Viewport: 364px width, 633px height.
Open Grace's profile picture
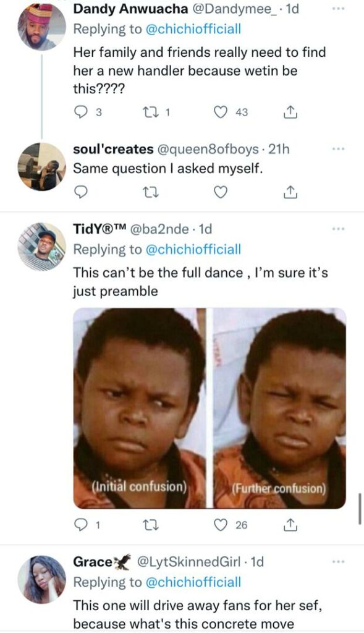click(41, 579)
